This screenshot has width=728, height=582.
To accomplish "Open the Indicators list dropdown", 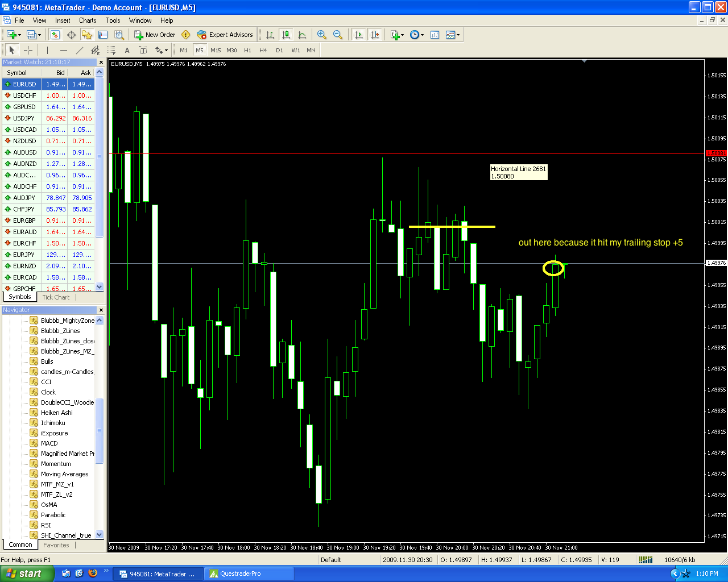I will pyautogui.click(x=397, y=35).
